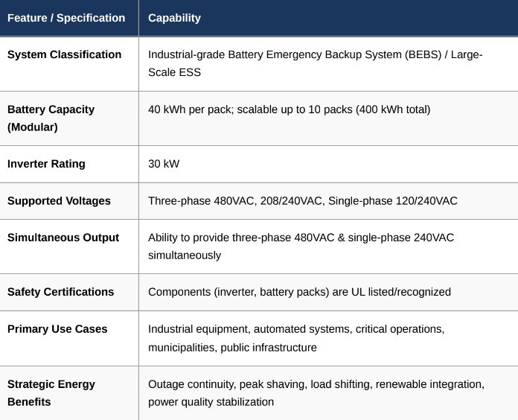Click the UL listed/recognized components text

[x=299, y=292]
